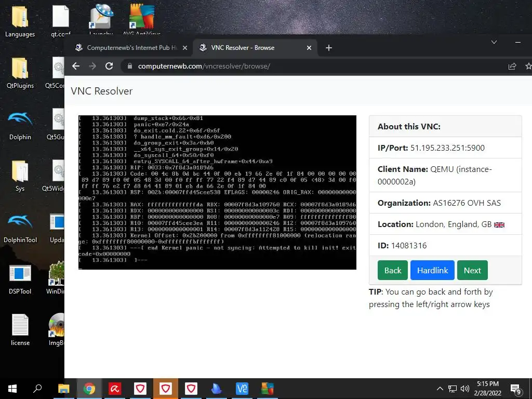Viewport: 532px width, 399px height.
Task: Click the UK flag icon beside location
Action: tap(499, 224)
